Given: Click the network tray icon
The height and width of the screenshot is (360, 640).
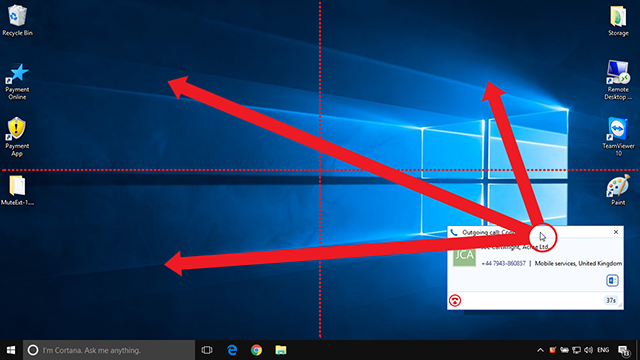Looking at the screenshot, I should click(576, 350).
